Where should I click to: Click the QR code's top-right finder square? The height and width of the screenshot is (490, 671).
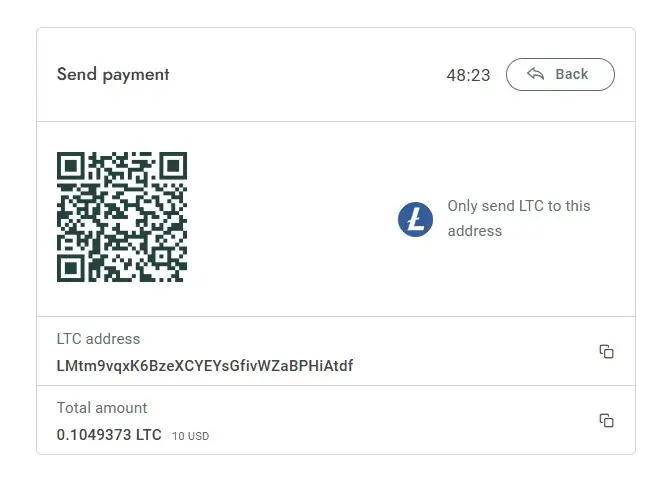coord(173,166)
